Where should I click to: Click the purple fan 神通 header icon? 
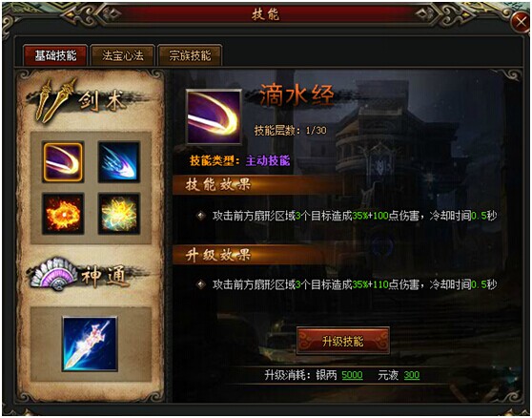click(x=54, y=274)
